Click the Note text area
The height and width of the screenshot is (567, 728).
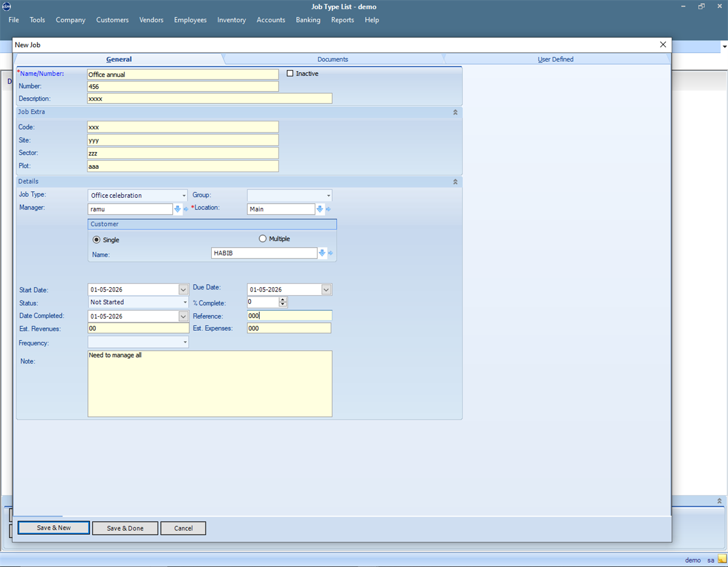(x=210, y=384)
